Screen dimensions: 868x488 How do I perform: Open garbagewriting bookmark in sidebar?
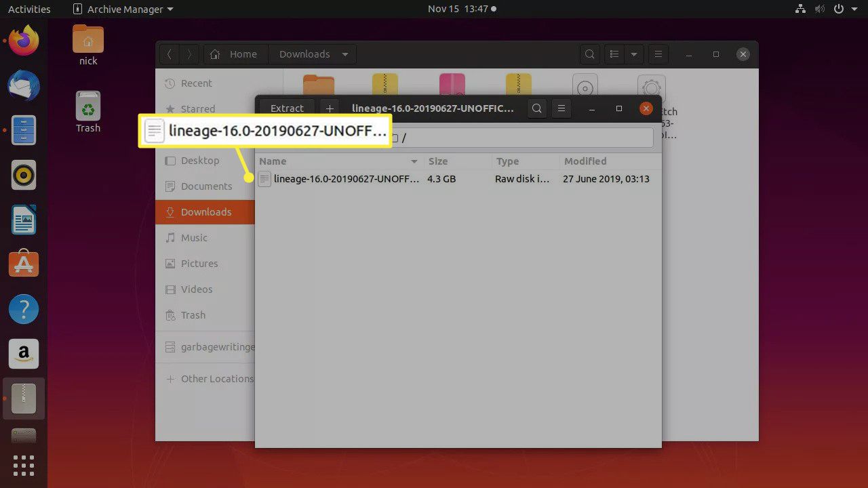(205, 346)
